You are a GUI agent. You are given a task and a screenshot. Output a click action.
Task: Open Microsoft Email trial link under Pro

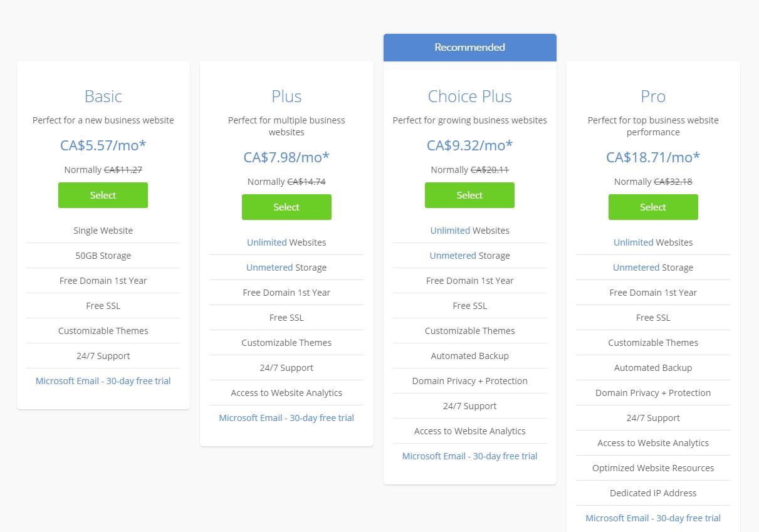point(653,518)
